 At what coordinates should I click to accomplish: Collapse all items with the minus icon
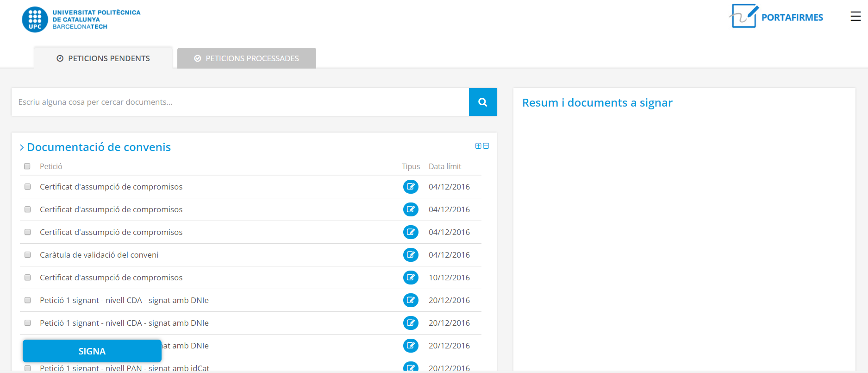[x=486, y=146]
